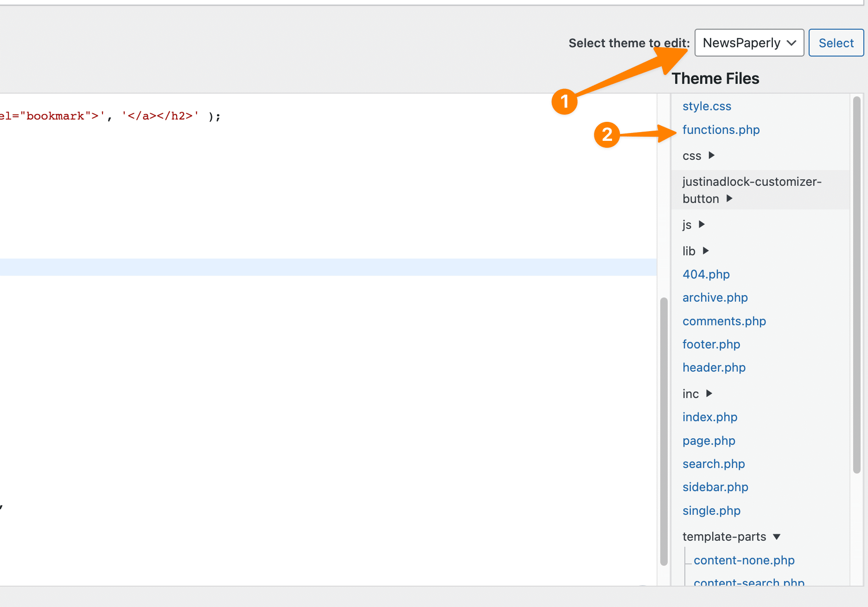Open the comments.php file
This screenshot has width=868, height=607.
(724, 321)
